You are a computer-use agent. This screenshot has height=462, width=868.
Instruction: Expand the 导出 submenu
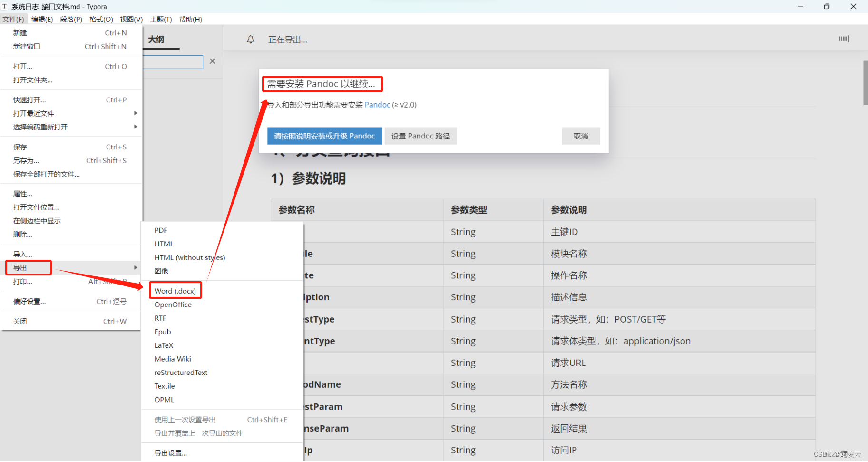coord(71,268)
